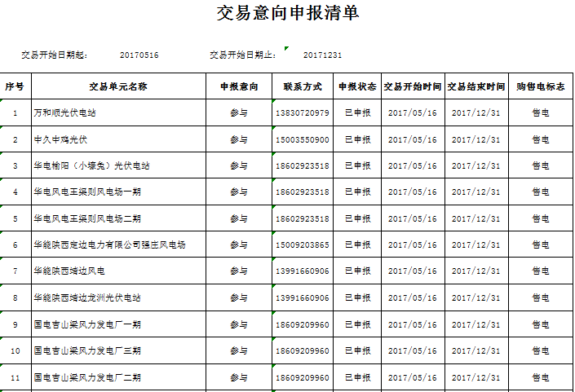Viewport: 575px width, 392px height.
Task: Select the start date value 20170516
Action: coord(139,55)
